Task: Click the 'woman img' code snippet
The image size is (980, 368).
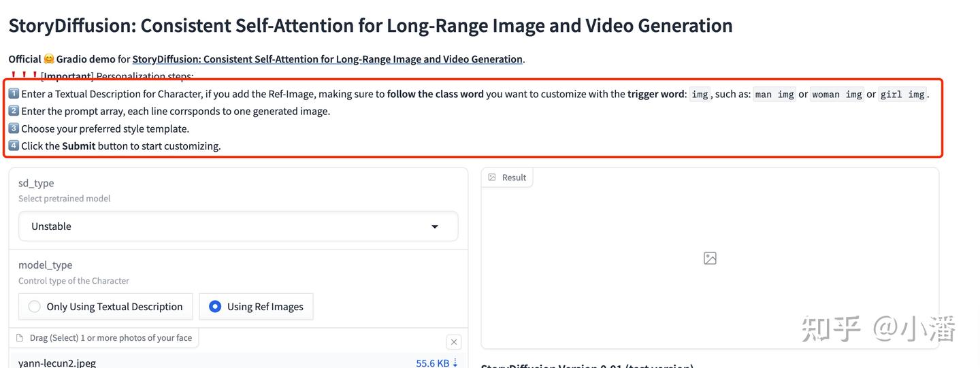Action: [837, 95]
